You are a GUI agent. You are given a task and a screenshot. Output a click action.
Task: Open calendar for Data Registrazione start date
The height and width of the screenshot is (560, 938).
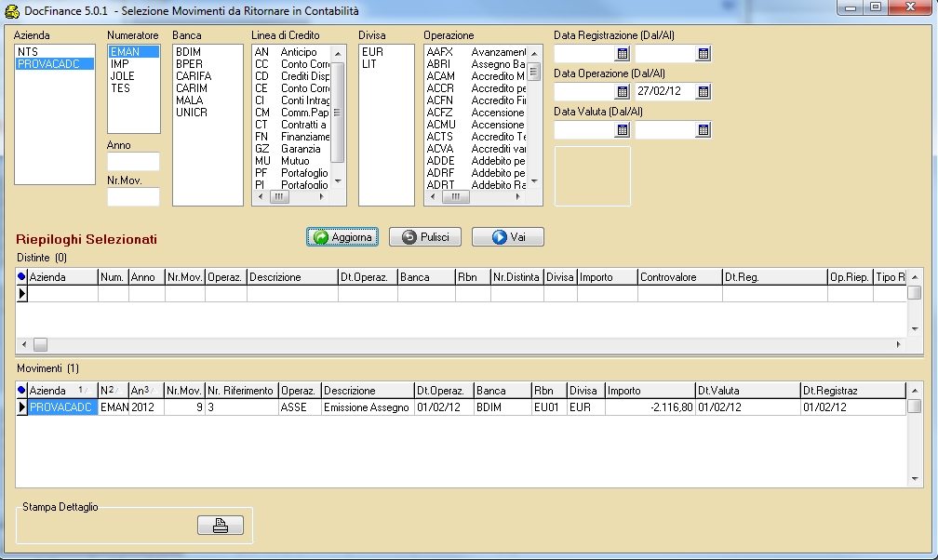pyautogui.click(x=623, y=54)
